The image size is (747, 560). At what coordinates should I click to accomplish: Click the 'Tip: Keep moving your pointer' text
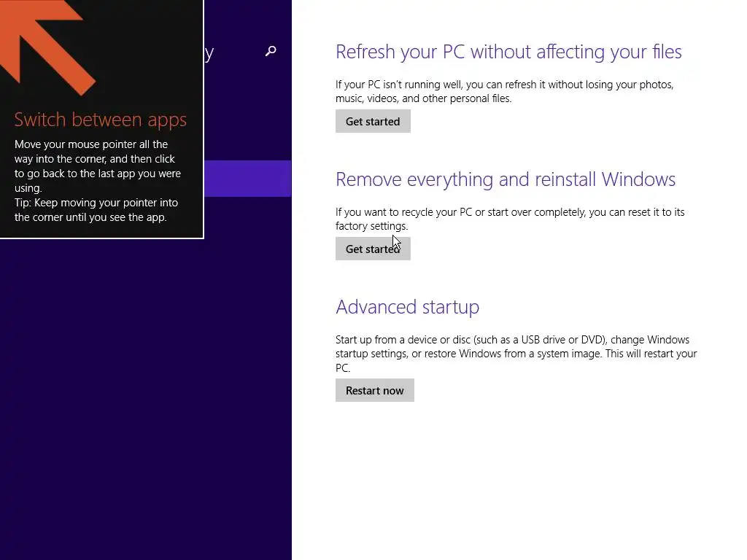coord(96,210)
